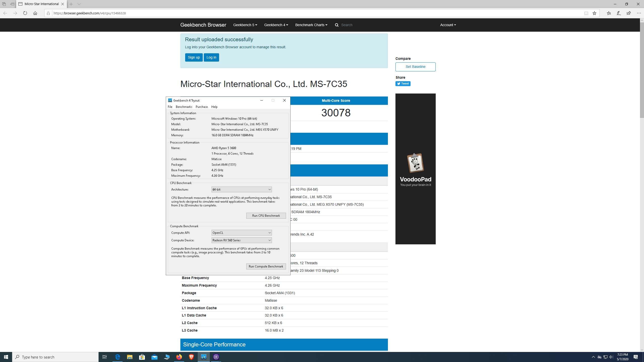Open the Action Center notifications icon
The width and height of the screenshot is (644, 362).
tap(636, 357)
